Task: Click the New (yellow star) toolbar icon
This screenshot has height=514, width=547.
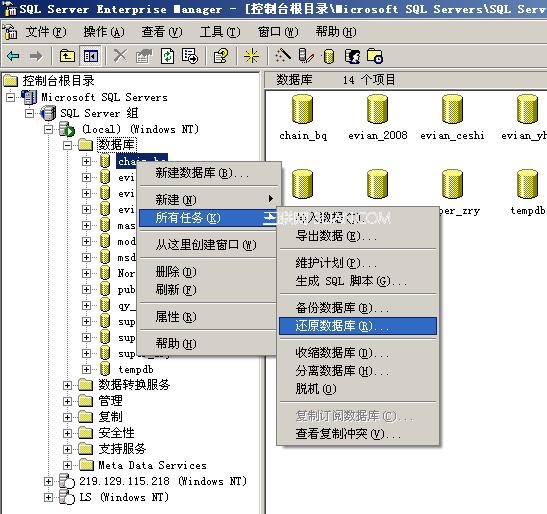Action: pos(252,56)
